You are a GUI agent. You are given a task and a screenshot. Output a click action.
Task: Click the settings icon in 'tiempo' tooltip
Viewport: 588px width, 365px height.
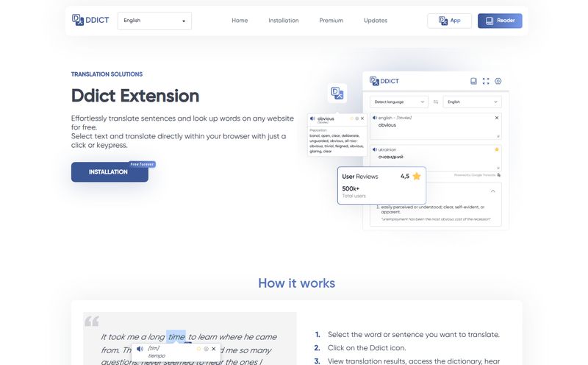(x=206, y=349)
